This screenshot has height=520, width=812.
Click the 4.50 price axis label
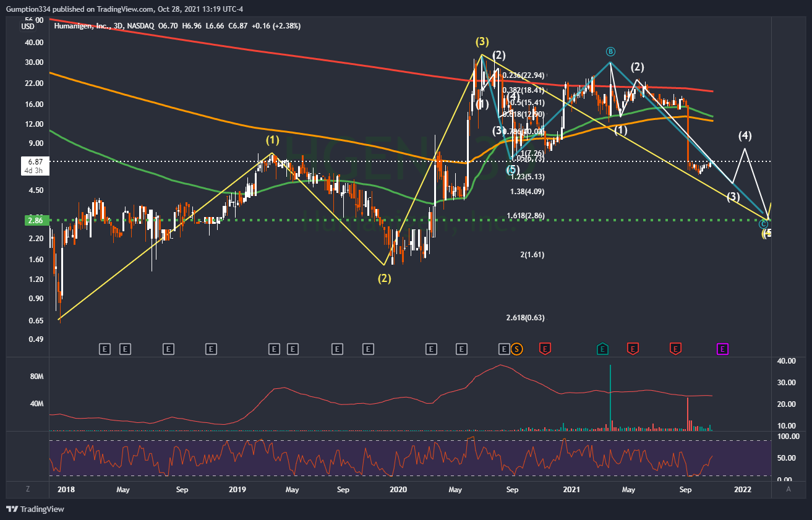coord(36,190)
